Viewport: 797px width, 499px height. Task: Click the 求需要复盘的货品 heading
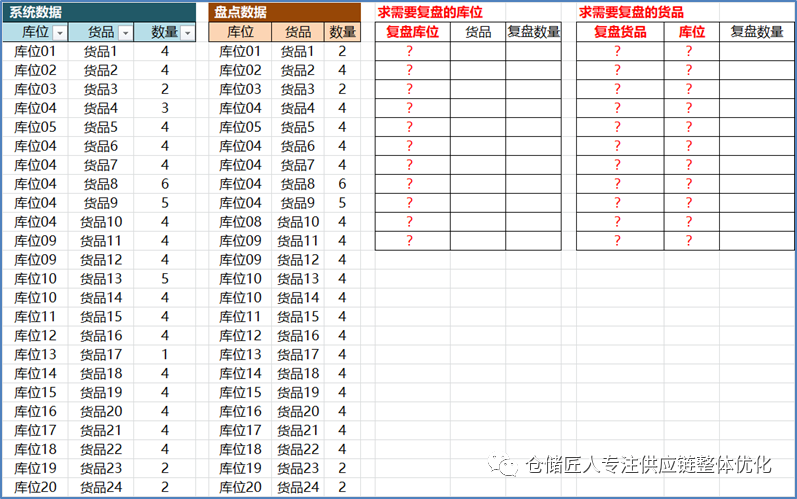(631, 12)
